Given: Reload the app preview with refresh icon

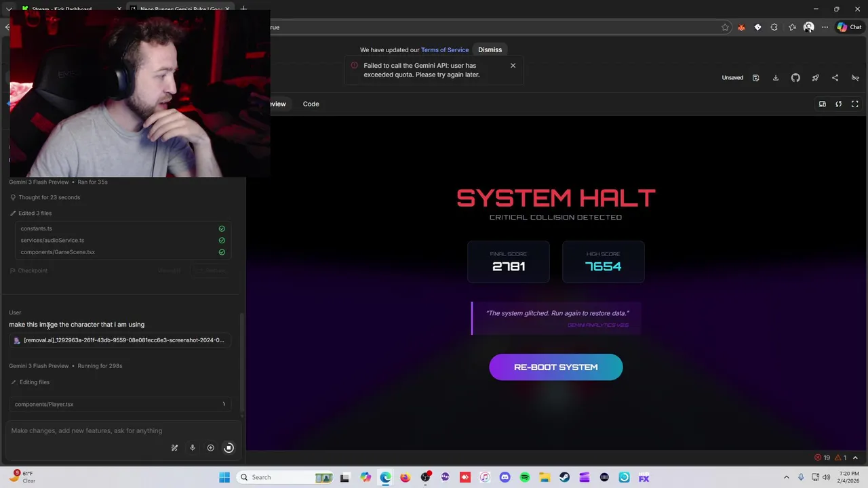Looking at the screenshot, I should (x=838, y=104).
